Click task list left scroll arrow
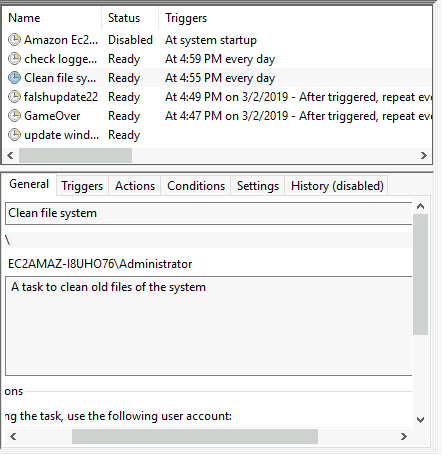 click(10, 156)
